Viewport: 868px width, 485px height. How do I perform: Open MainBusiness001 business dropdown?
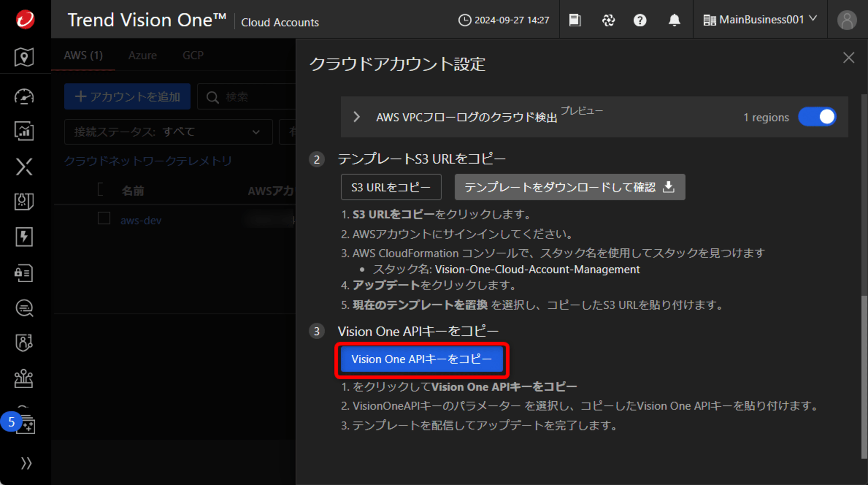click(x=760, y=20)
